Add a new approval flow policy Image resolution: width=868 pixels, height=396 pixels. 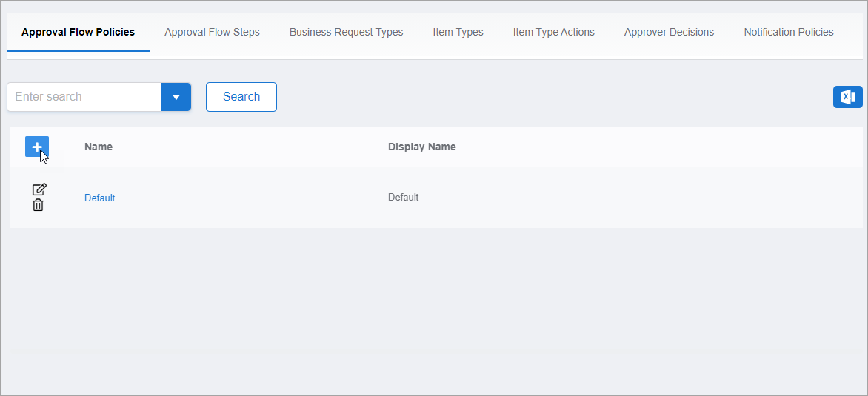(37, 147)
